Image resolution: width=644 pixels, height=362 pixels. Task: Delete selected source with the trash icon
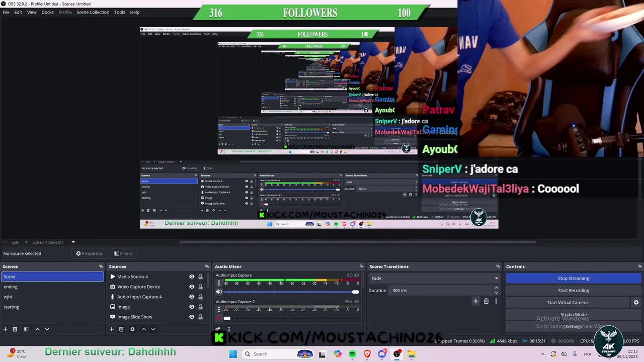(x=121, y=329)
